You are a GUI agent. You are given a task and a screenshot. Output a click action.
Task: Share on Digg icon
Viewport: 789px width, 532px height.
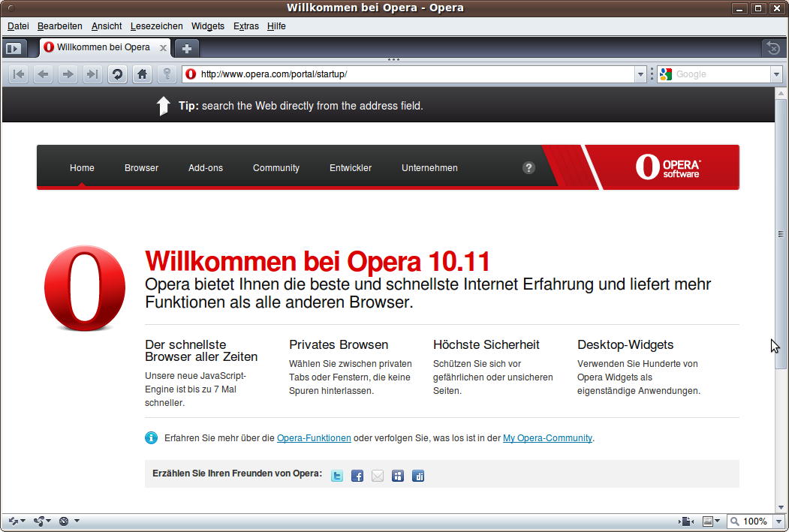pos(417,476)
